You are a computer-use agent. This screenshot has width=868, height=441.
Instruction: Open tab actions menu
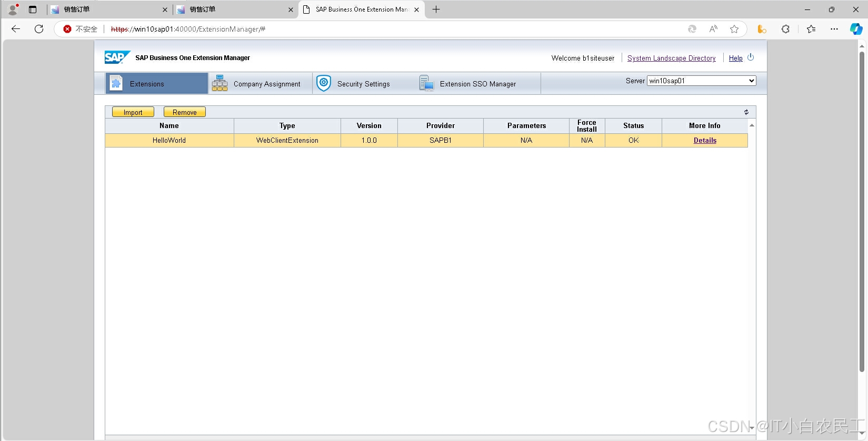33,9
